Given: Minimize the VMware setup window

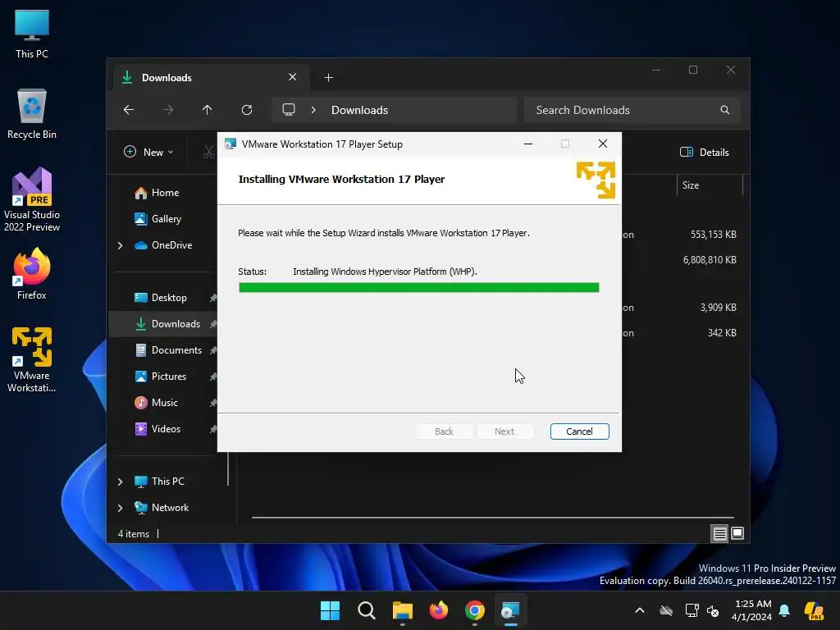Looking at the screenshot, I should [x=528, y=144].
